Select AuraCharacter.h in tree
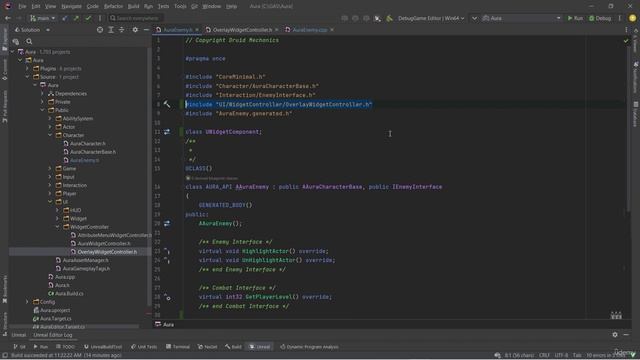 click(84, 144)
